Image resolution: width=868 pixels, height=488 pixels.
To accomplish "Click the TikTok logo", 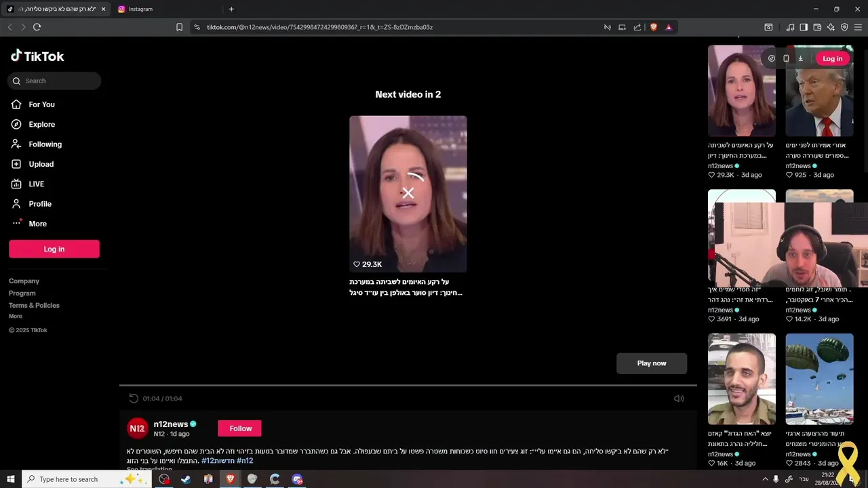I will 37,56.
